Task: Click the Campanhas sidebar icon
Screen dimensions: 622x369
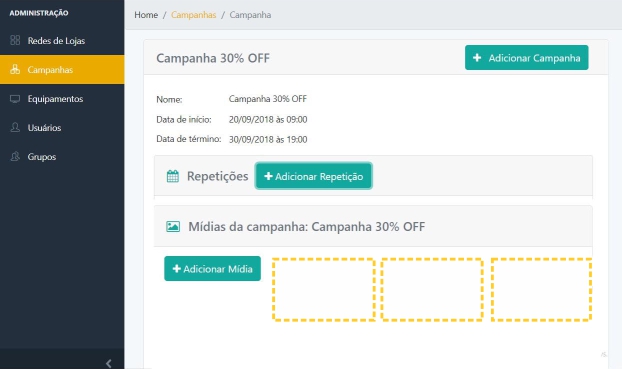Action: [15, 69]
